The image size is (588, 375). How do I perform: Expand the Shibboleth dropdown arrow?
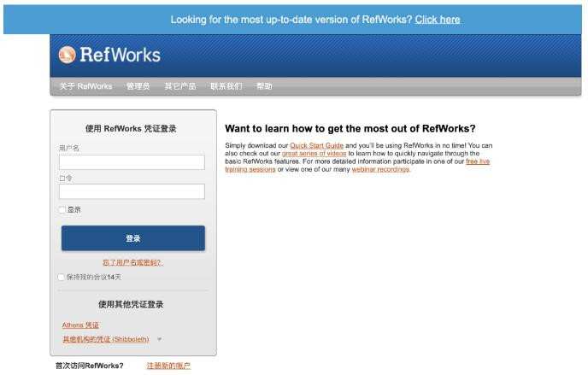tap(159, 339)
